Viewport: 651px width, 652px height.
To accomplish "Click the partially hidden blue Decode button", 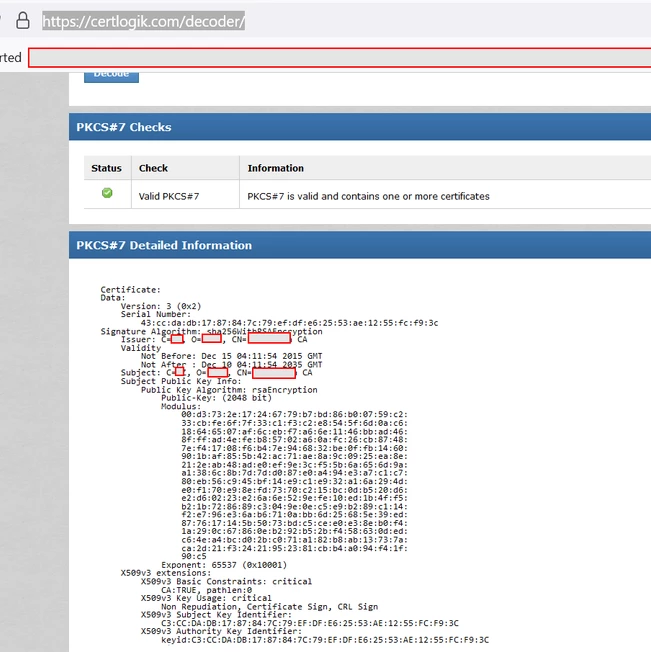I will [x=111, y=77].
